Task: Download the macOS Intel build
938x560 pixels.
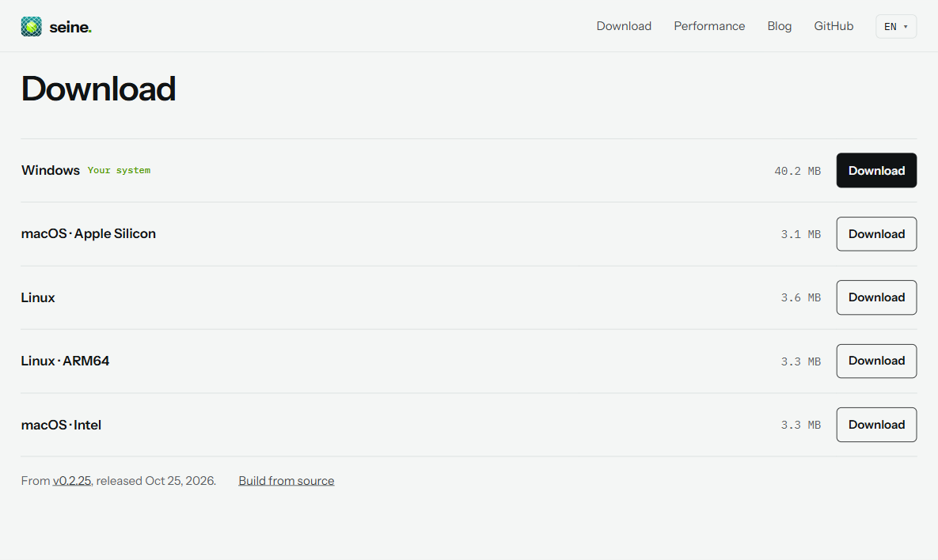Action: [x=875, y=424]
